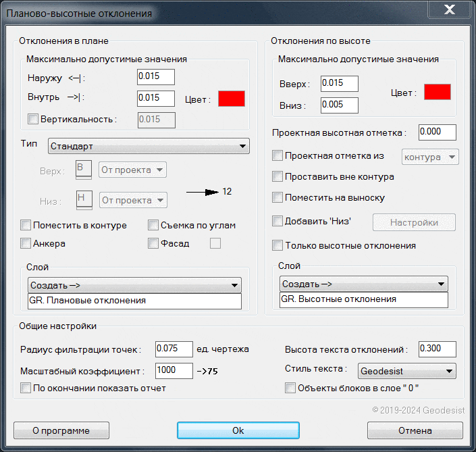Expand the 'Стиль текста' Geodesist dropdown
Image resolution: width=476 pixels, height=452 pixels.
coord(405,371)
